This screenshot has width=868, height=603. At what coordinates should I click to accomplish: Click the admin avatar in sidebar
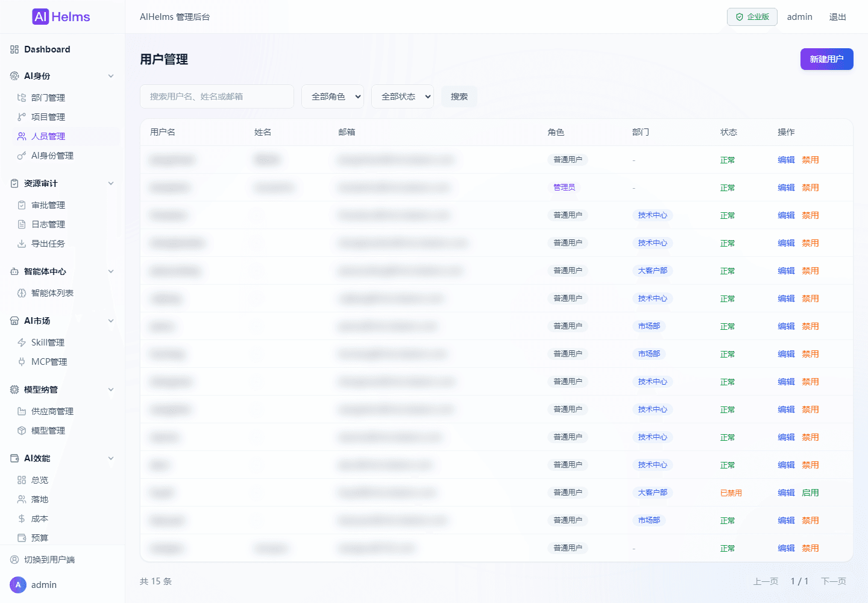tap(18, 585)
